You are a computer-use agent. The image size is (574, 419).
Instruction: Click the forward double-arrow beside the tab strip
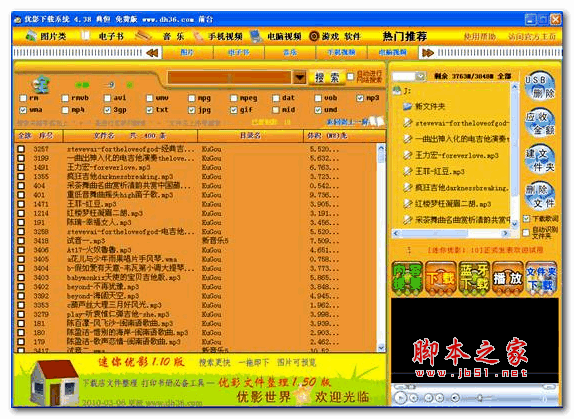click(x=428, y=53)
